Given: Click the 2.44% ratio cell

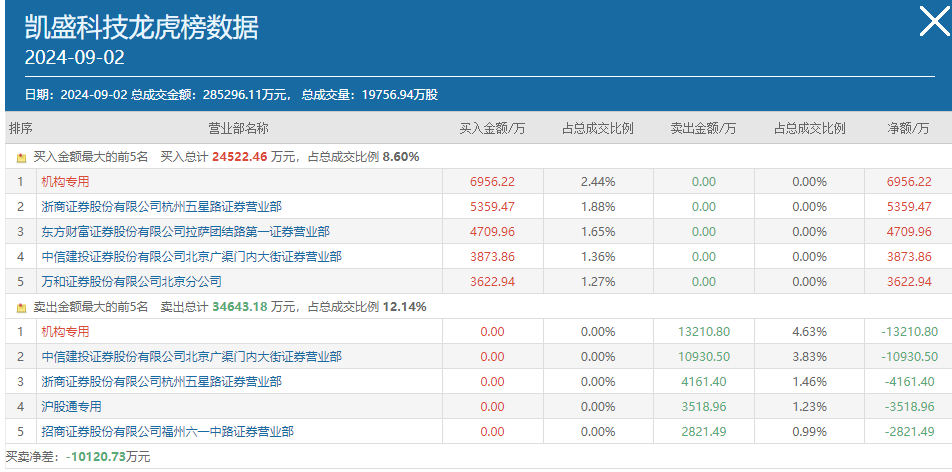Looking at the screenshot, I should (x=598, y=182).
